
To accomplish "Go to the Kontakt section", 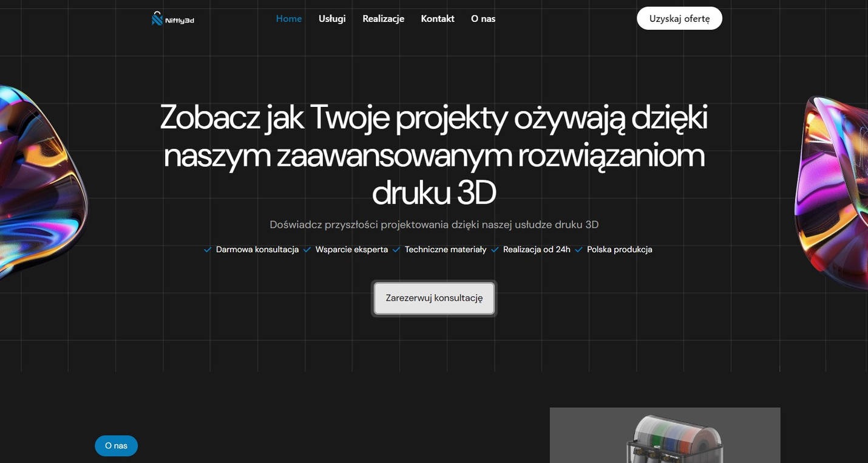I will pos(438,17).
